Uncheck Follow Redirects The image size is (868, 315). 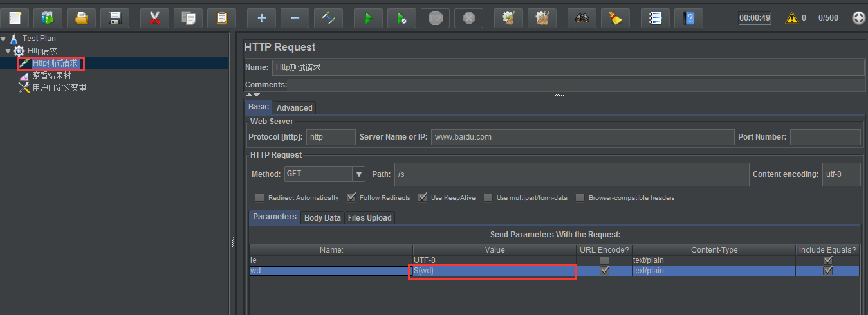click(x=351, y=197)
